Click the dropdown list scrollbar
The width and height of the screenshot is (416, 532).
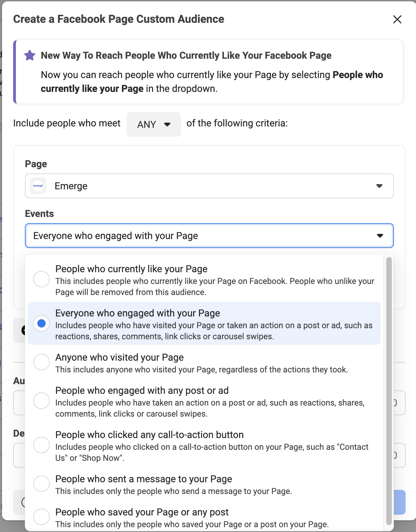tap(389, 391)
